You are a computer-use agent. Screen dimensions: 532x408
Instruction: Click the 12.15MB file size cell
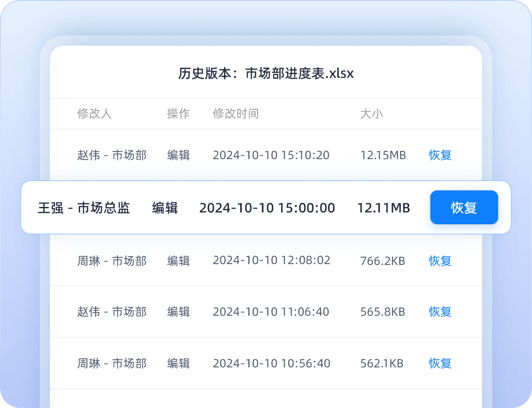(383, 155)
